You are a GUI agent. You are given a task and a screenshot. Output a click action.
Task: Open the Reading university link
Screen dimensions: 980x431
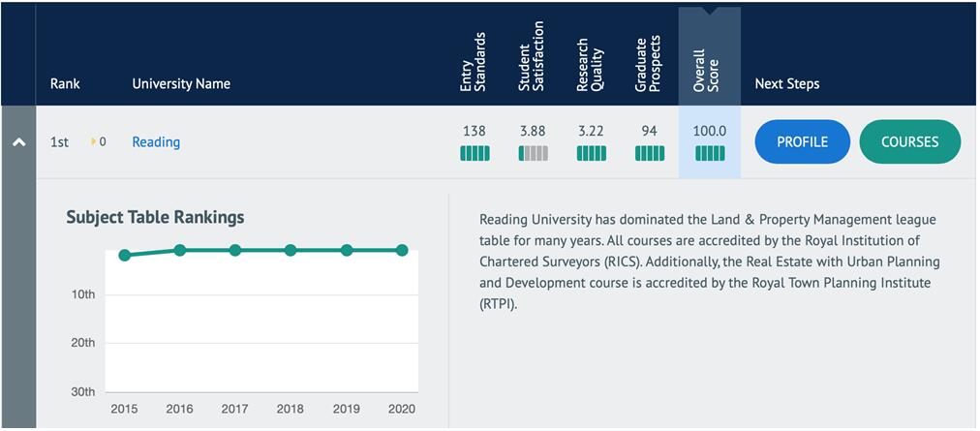coord(156,142)
